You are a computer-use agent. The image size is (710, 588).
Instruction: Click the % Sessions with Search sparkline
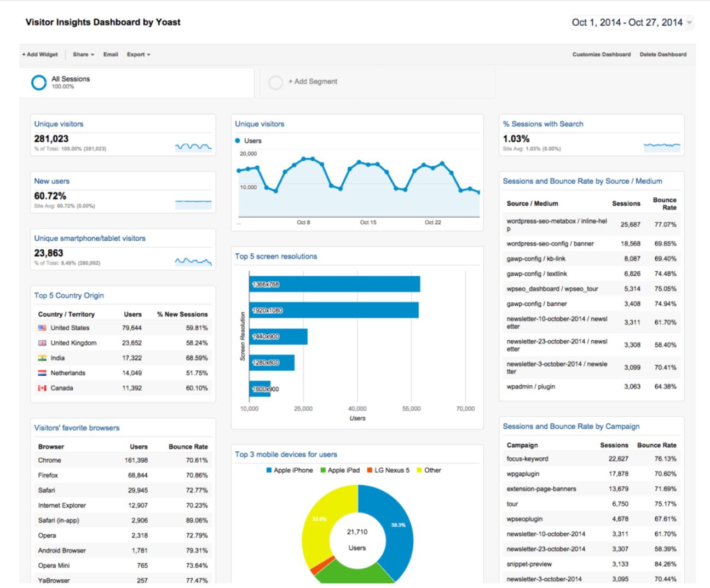[662, 146]
